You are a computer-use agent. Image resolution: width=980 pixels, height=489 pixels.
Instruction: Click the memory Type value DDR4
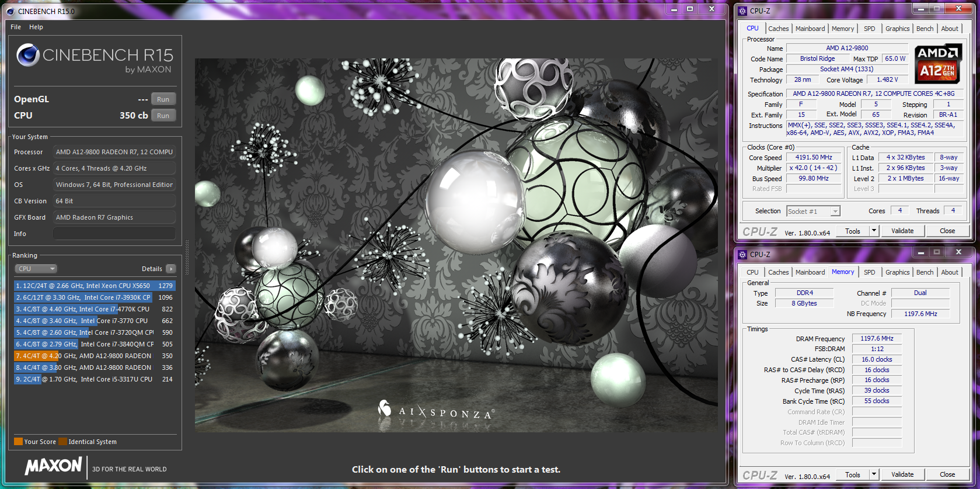[804, 293]
